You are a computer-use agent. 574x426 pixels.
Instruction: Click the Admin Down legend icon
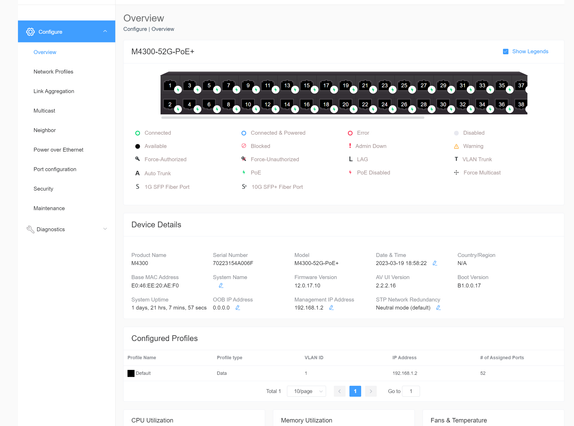350,146
